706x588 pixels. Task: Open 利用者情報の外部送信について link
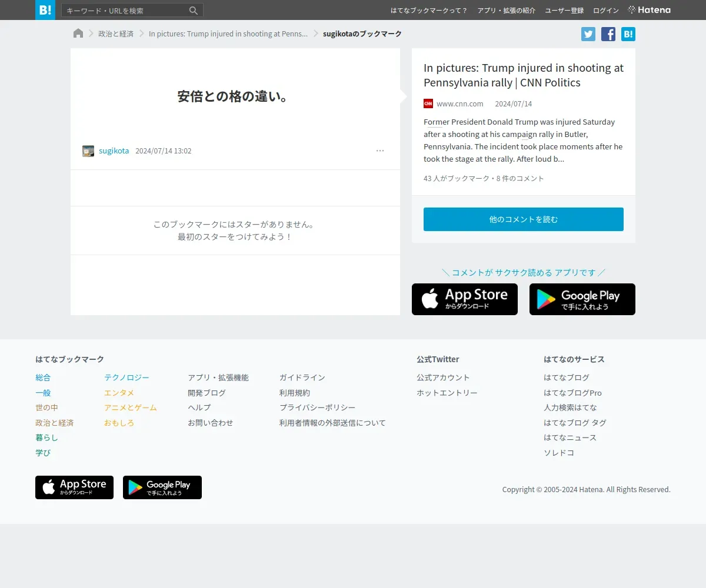(x=332, y=423)
